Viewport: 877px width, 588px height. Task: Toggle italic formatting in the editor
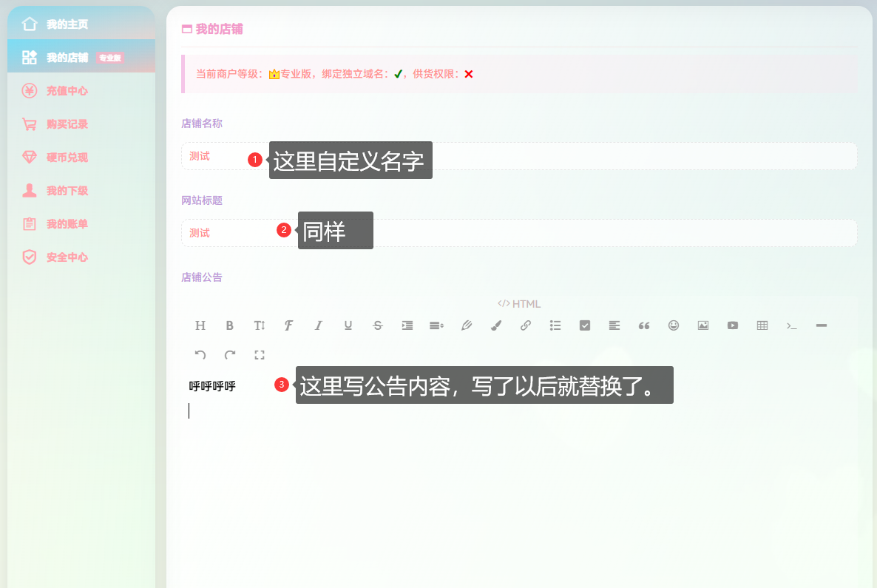(318, 325)
